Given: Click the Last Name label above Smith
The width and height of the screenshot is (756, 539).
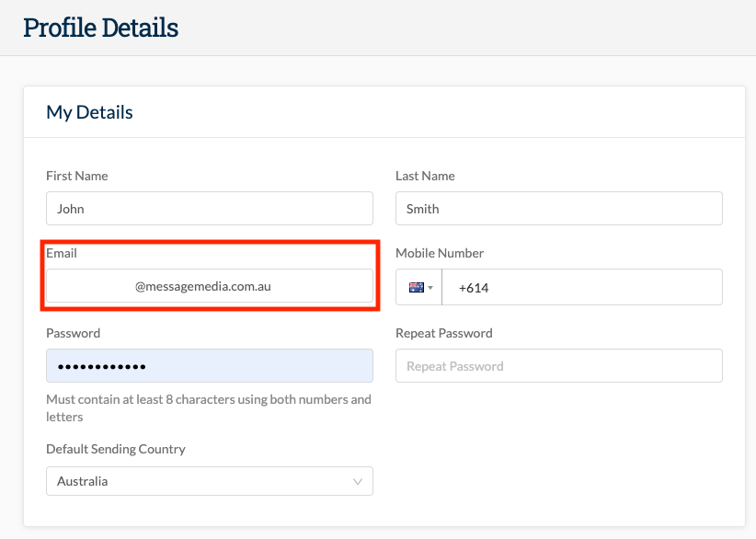Looking at the screenshot, I should click(x=426, y=176).
